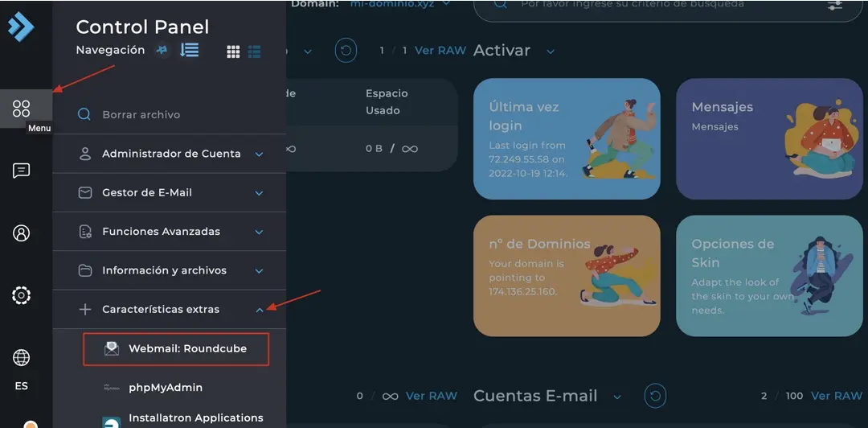Open the Administrador de Cuenta menu
The height and width of the screenshot is (428, 868).
(170, 154)
